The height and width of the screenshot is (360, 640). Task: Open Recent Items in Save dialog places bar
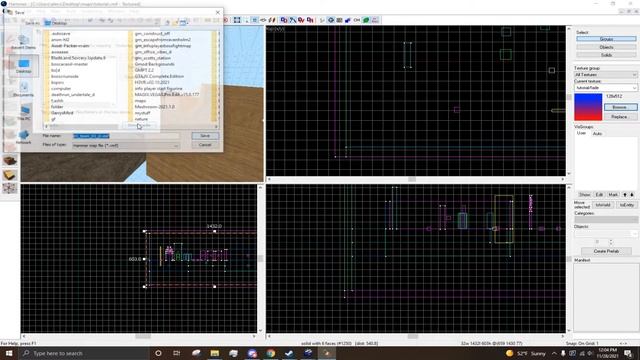click(23, 42)
